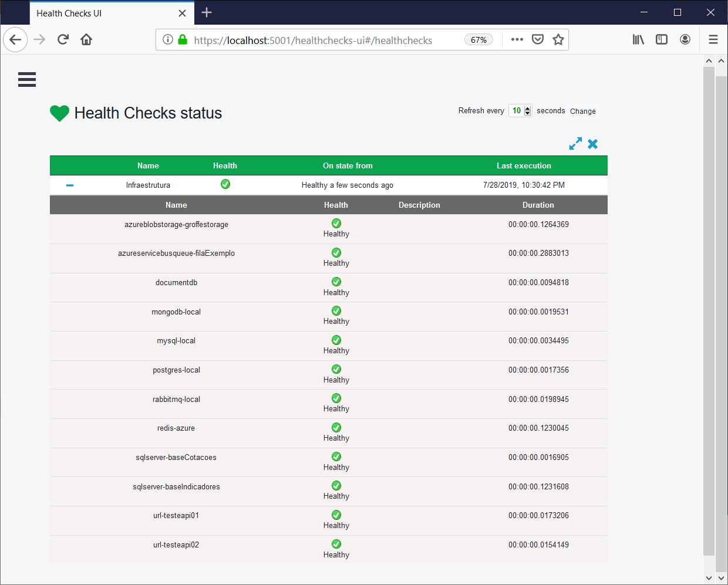The width and height of the screenshot is (728, 585).
Task: Toggle the Firefox sidebar panel
Action: [x=662, y=39]
